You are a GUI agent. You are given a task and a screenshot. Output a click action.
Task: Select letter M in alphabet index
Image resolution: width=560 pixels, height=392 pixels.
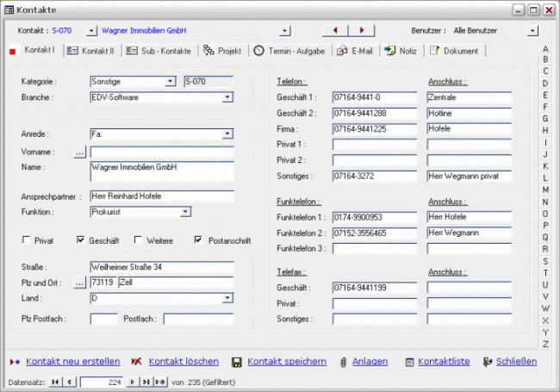pyautogui.click(x=545, y=190)
